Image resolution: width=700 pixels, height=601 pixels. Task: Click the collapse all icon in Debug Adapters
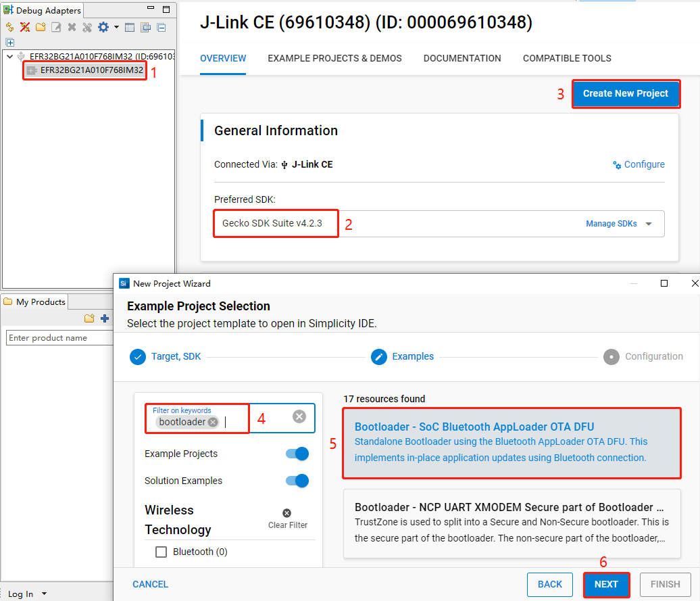pyautogui.click(x=161, y=27)
